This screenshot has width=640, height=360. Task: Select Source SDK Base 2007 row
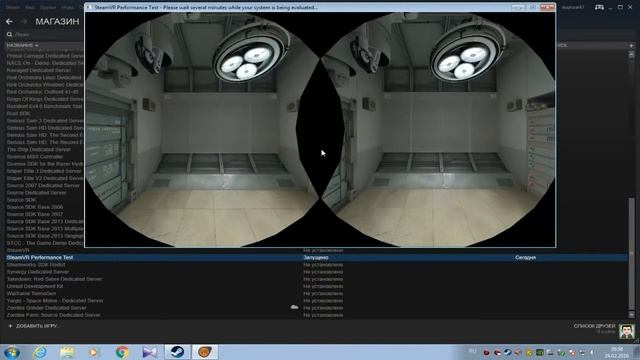(x=35, y=214)
